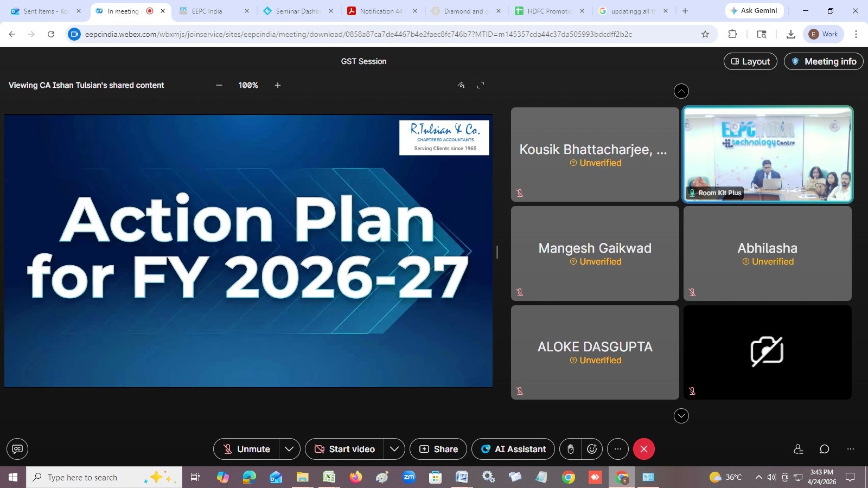Click the raise hand icon
Viewport: 868px width, 488px height.
[570, 449]
